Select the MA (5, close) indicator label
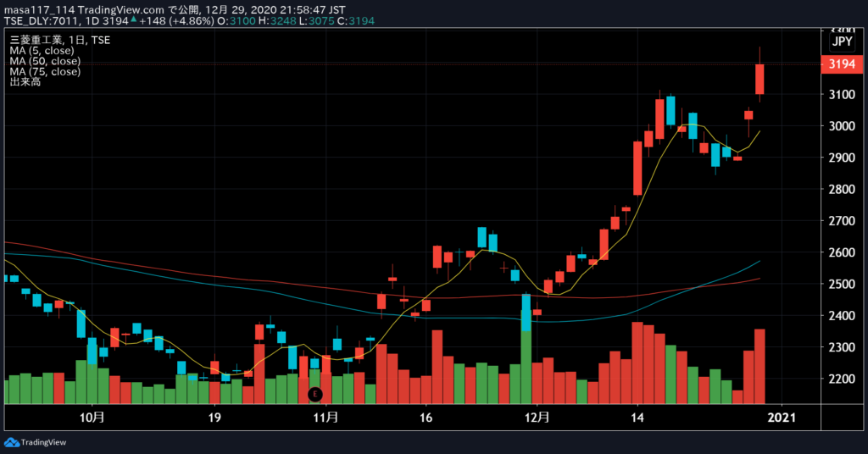 point(42,51)
